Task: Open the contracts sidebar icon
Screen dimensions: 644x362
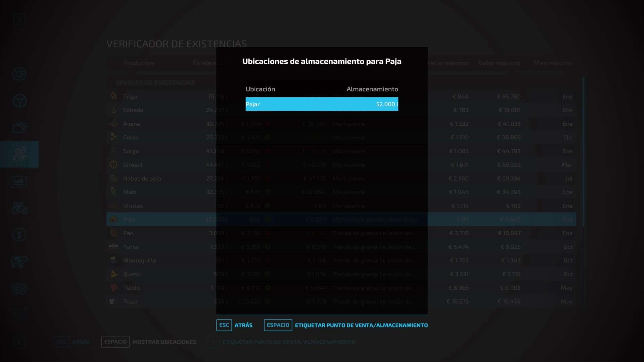Action: coord(19,288)
